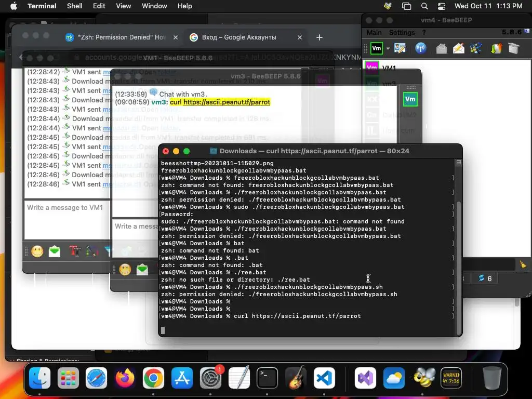Open Firefox from the Dock
The width and height of the screenshot is (532, 399).
pos(125,378)
